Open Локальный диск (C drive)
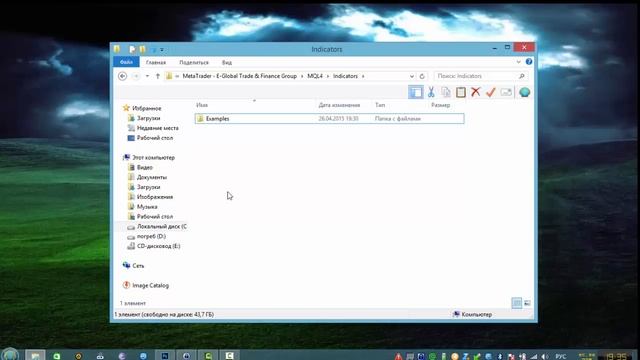This screenshot has width=640, height=360. [162, 227]
